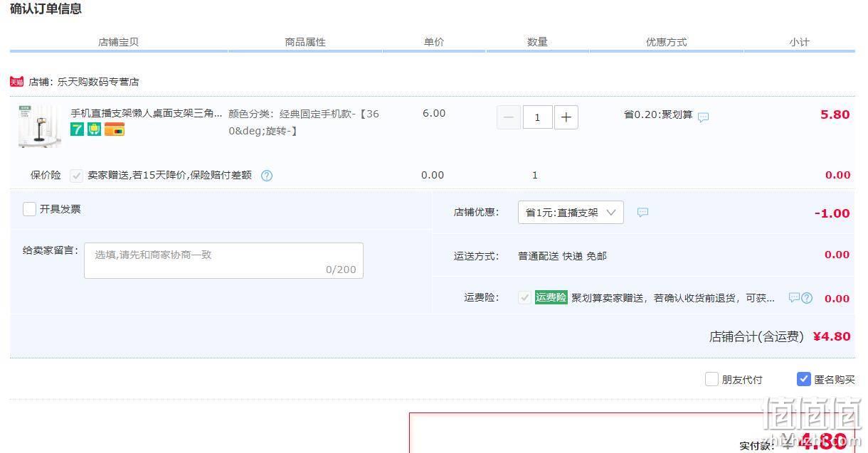This screenshot has height=453, width=868.
Task: Click the 卖家赠送,若15天降价 insurance description
Action: (169, 175)
